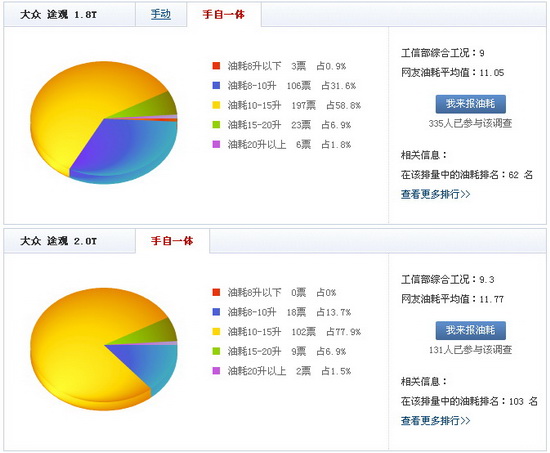Select the 手自一体 tab under 途观 1.8T
Viewport: 550px width, 453px height.
click(223, 14)
